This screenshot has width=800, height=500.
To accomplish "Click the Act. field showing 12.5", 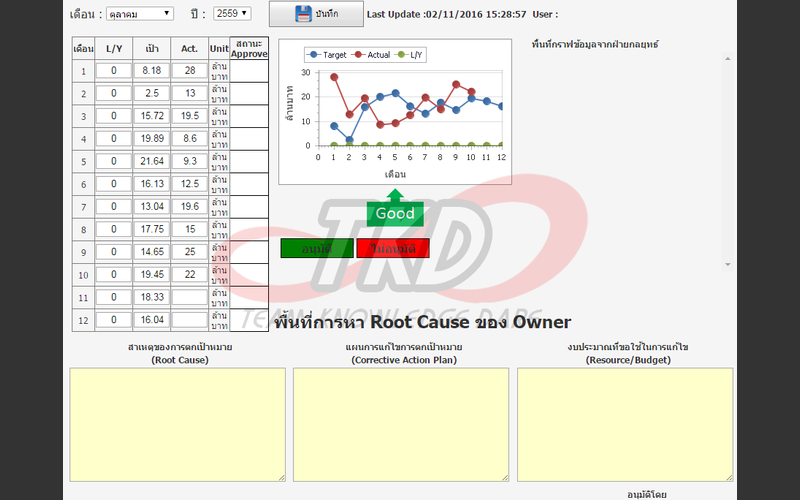I will click(x=190, y=184).
